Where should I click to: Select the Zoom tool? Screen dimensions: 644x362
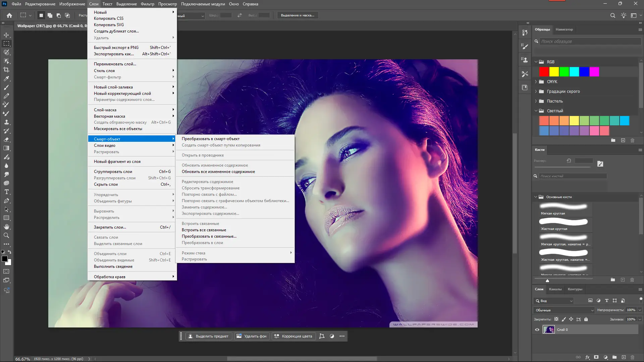[6, 236]
